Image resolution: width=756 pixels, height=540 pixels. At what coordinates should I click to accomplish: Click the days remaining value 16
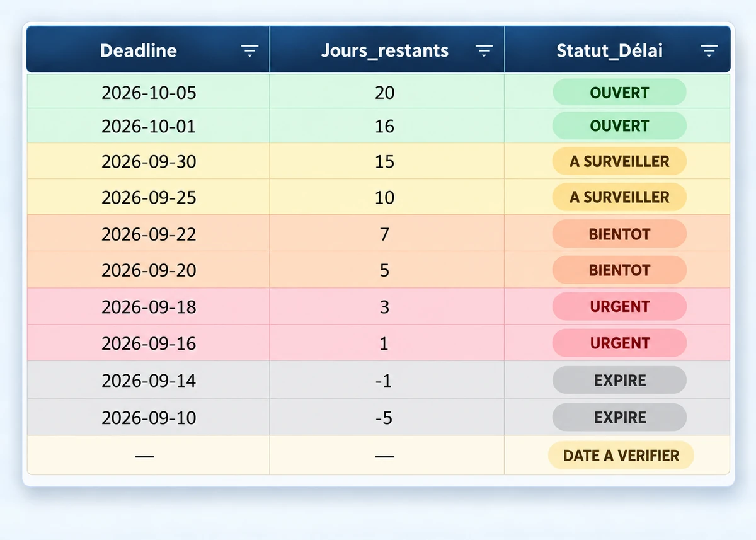(384, 126)
